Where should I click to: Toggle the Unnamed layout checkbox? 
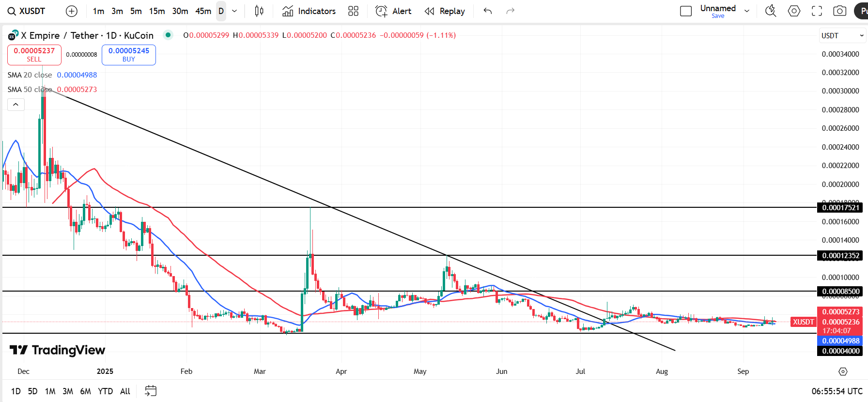point(686,11)
